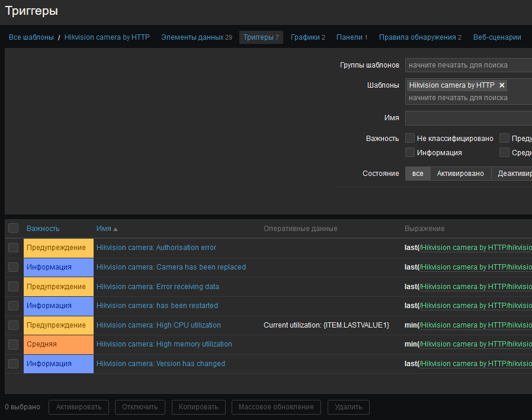
Task: Click the Все шаблоны breadcrumb link
Action: click(x=31, y=37)
